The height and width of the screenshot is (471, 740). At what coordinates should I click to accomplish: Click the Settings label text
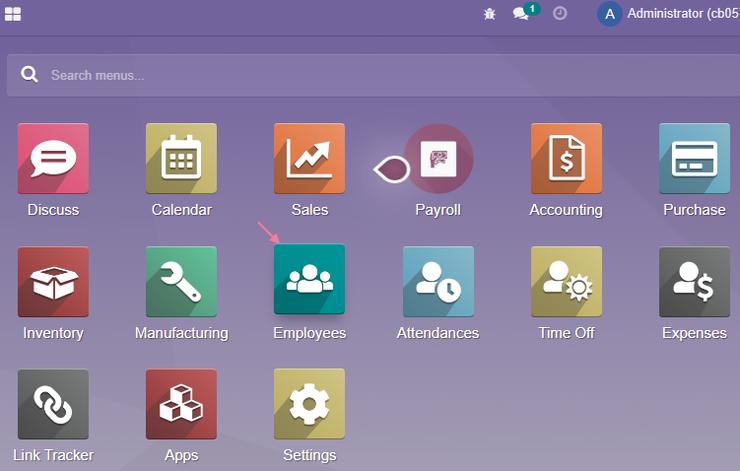point(310,455)
